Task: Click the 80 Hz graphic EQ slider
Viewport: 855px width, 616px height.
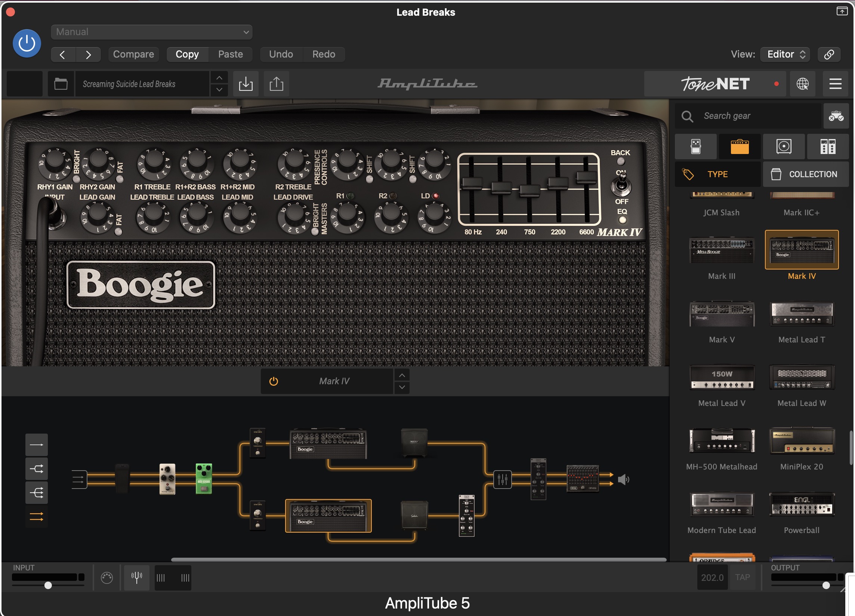Action: [472, 183]
